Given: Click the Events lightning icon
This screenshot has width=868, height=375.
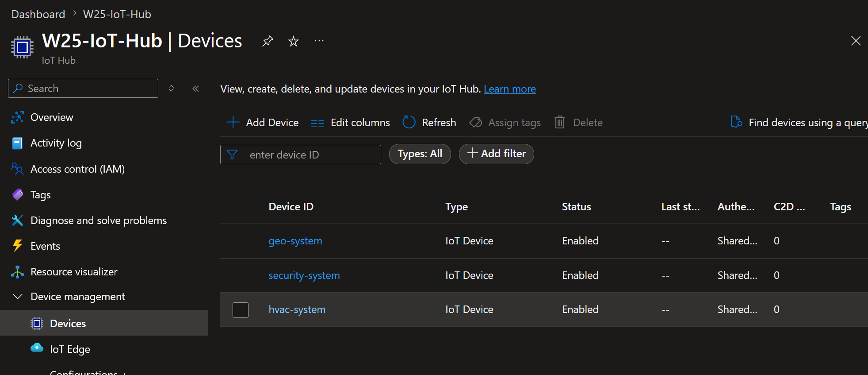Looking at the screenshot, I should coord(17,246).
